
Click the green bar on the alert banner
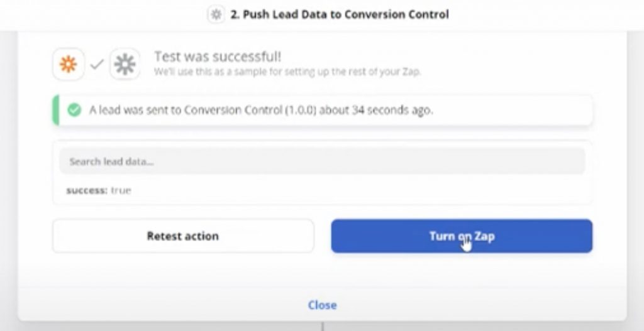[x=55, y=111]
